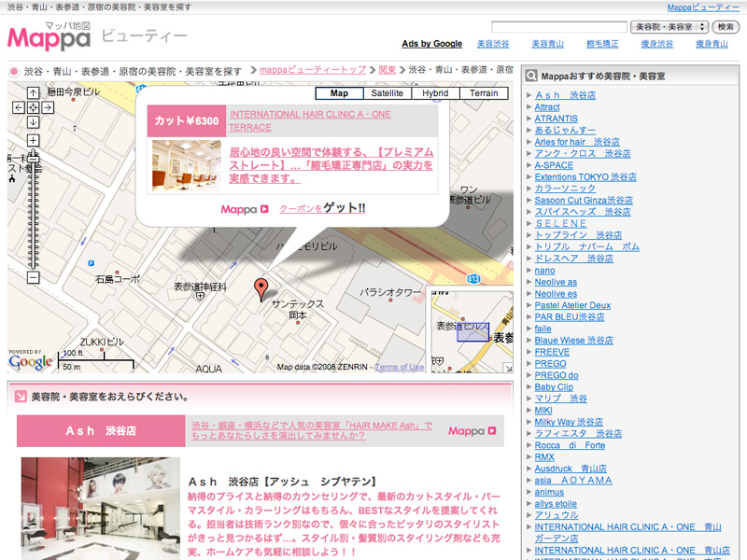The width and height of the screenshot is (747, 560).
Task: Switch map to Satellite view
Action: coord(388,93)
